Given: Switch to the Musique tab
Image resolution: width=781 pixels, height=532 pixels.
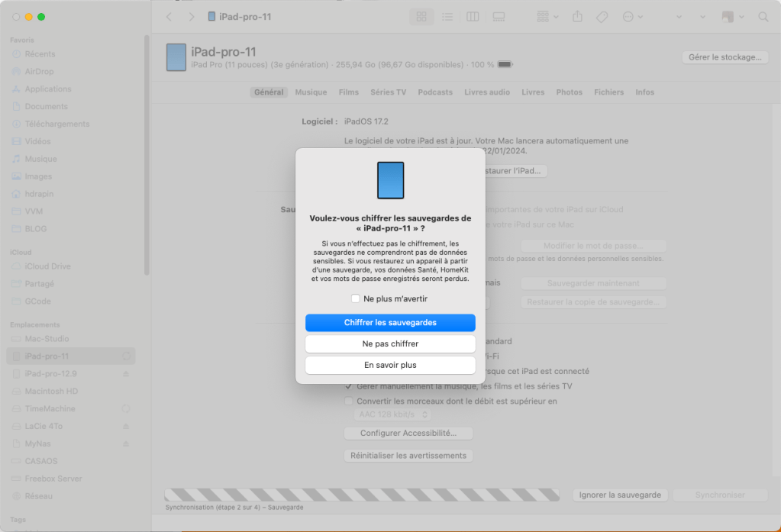Looking at the screenshot, I should click(311, 92).
